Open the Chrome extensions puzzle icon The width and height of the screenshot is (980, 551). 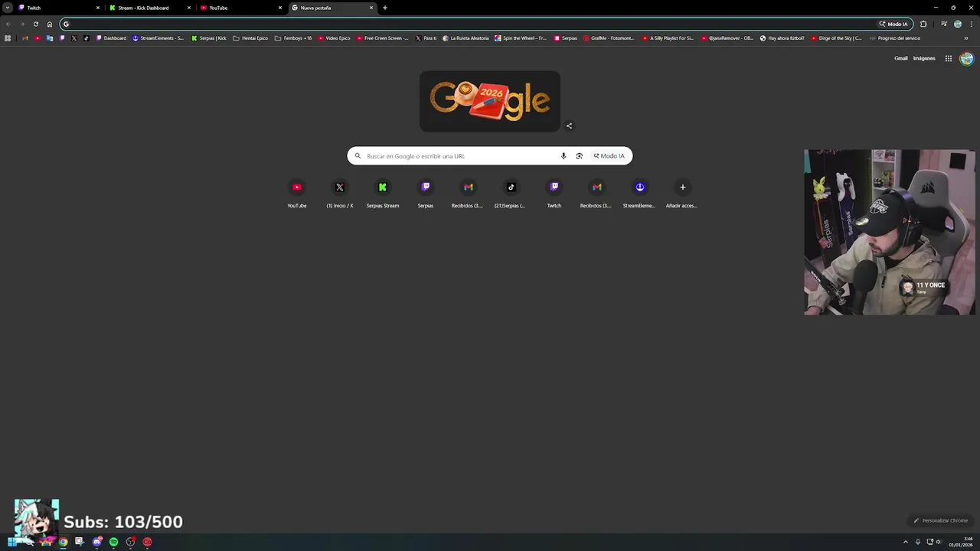coord(923,24)
